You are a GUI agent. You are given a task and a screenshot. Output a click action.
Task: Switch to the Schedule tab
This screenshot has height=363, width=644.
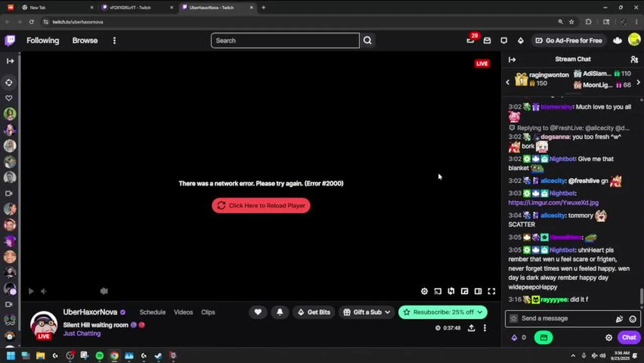pyautogui.click(x=153, y=312)
